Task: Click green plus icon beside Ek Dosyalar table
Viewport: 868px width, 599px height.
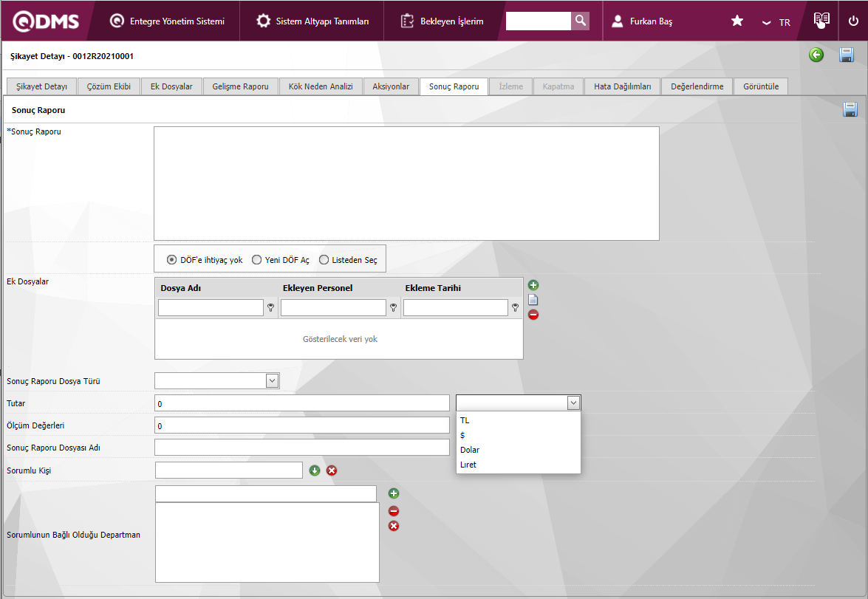Action: coord(533,285)
